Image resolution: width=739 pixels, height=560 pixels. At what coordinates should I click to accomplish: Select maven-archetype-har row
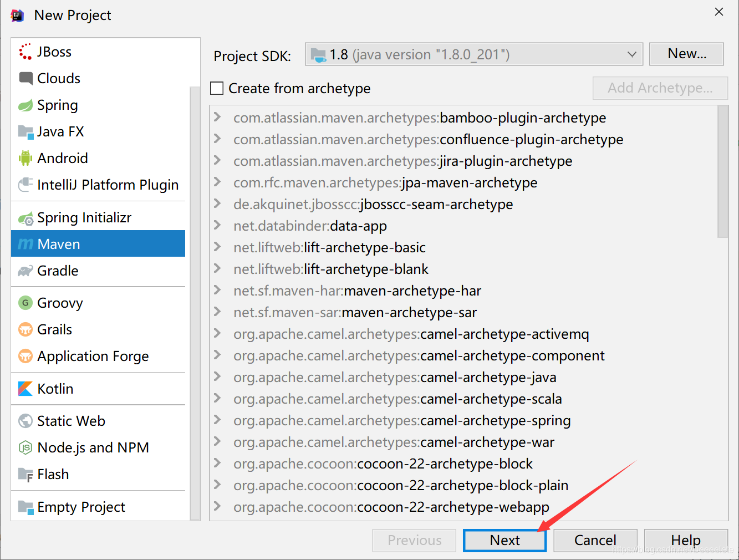point(463,291)
